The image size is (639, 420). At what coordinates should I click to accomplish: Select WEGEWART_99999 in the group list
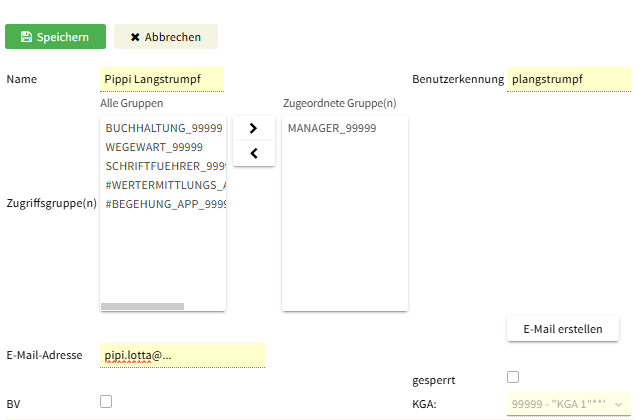pyautogui.click(x=154, y=148)
